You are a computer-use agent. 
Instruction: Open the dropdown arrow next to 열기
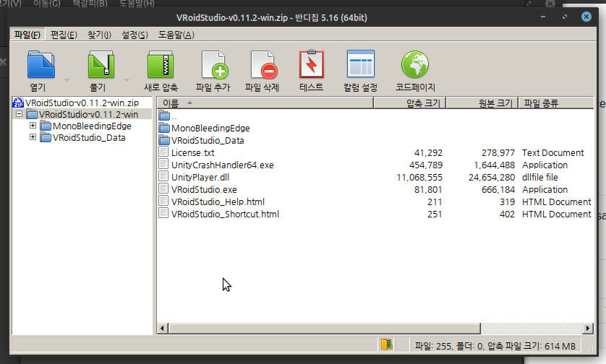pos(67,80)
